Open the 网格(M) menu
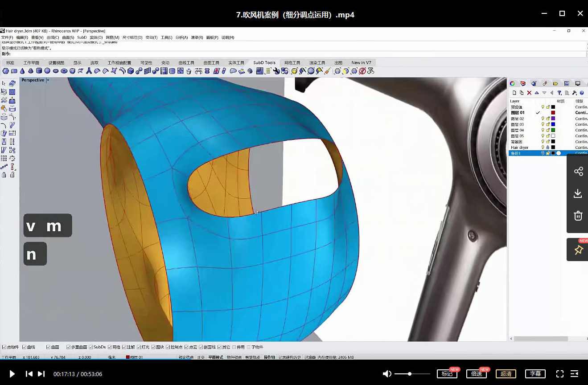588x385 pixels. [x=112, y=37]
